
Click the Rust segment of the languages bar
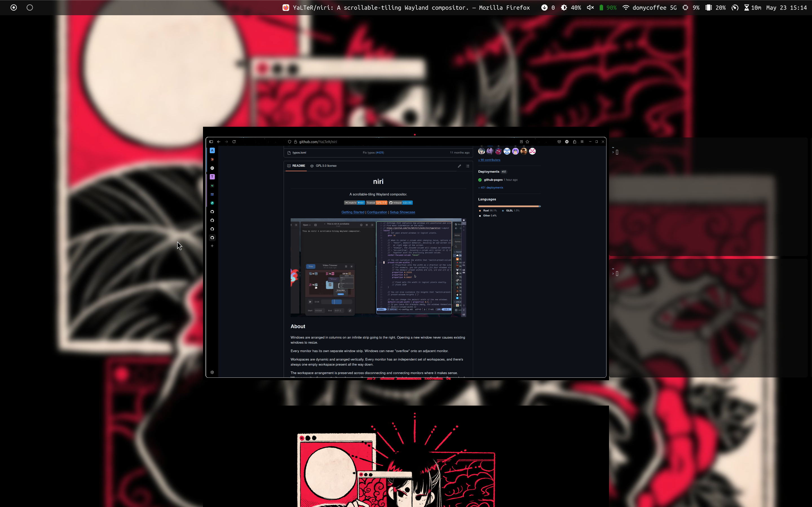[507, 206]
